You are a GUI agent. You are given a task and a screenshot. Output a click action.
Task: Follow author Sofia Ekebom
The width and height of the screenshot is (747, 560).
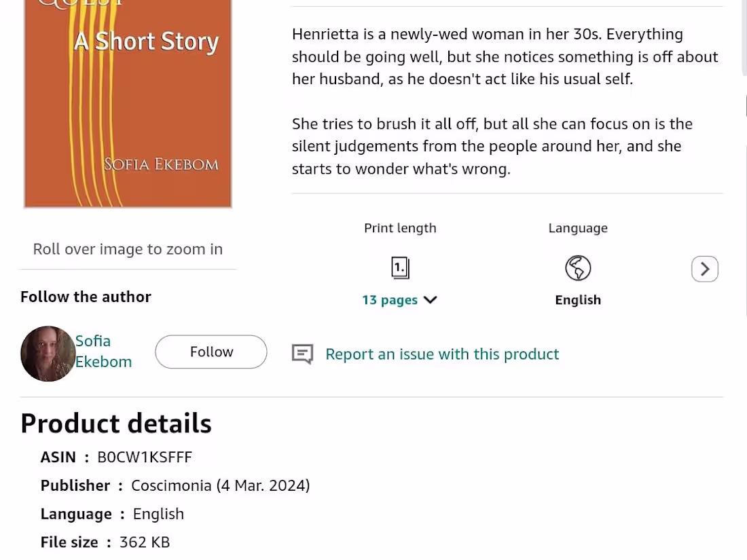tap(211, 352)
